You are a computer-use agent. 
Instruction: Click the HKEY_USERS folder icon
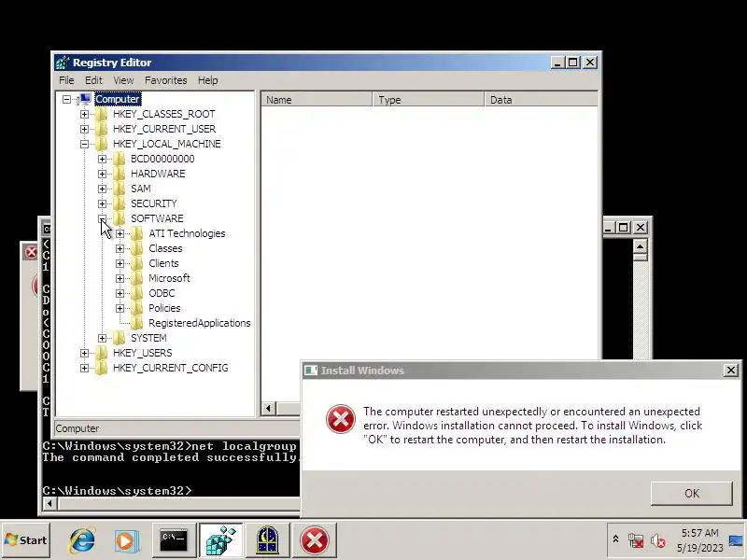pos(101,353)
